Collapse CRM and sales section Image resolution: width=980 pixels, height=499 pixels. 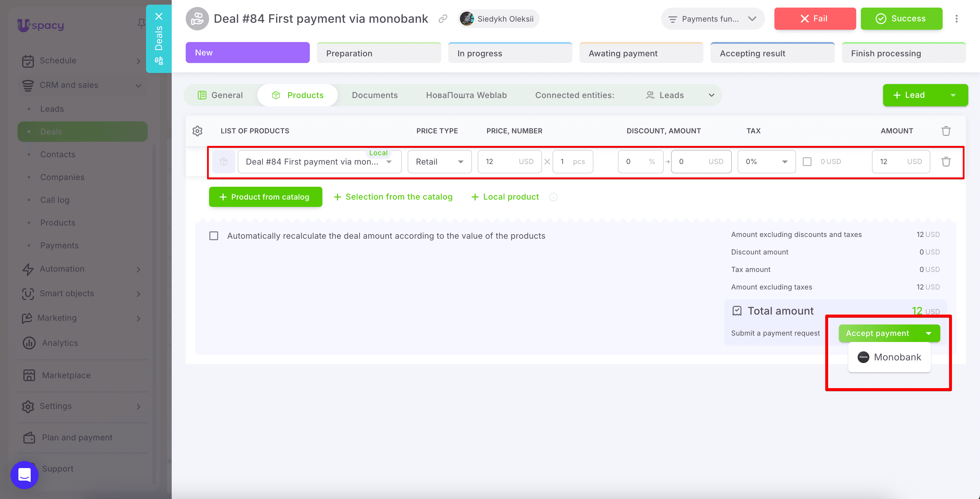tap(83, 85)
